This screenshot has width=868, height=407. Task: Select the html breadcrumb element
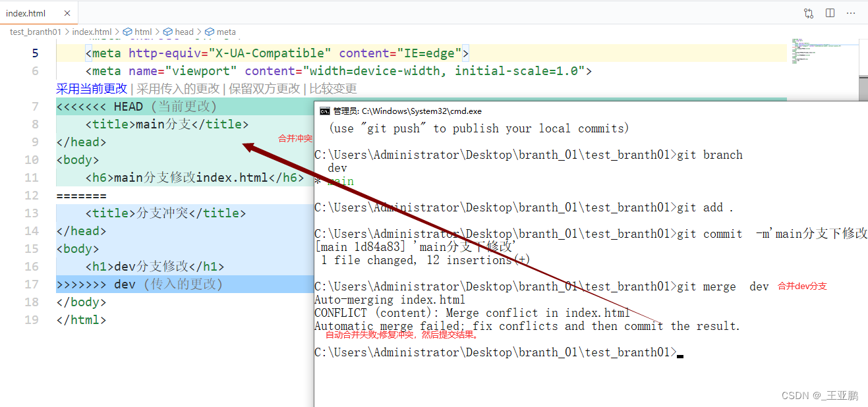pos(138,32)
